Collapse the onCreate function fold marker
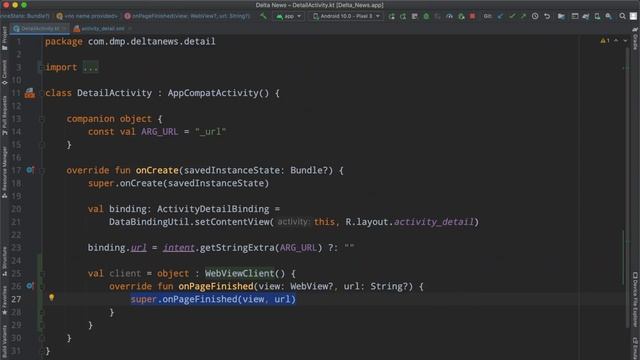Image resolution: width=640 pixels, height=360 pixels. point(41,171)
